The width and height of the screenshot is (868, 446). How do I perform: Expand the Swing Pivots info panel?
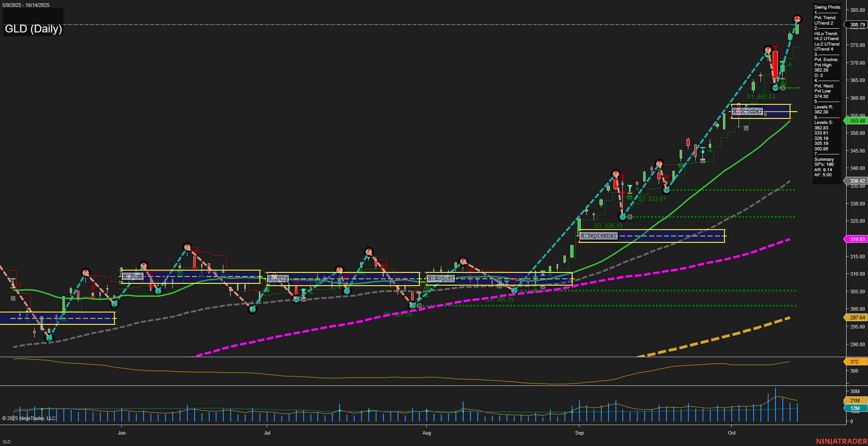tap(827, 7)
